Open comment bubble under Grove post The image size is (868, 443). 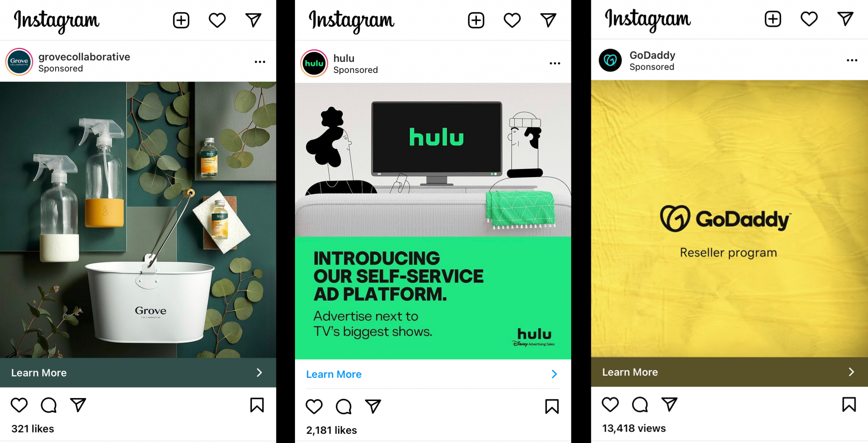(49, 405)
